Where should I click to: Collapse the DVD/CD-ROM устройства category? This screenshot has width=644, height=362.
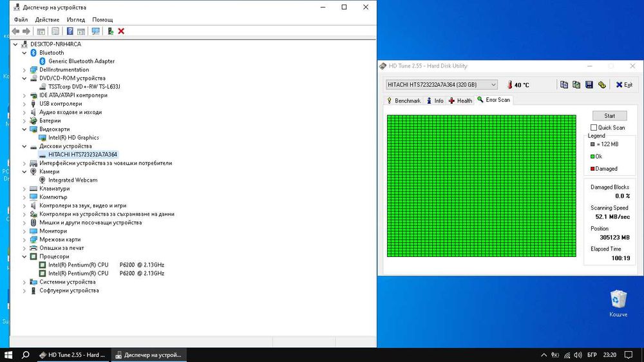(24, 79)
